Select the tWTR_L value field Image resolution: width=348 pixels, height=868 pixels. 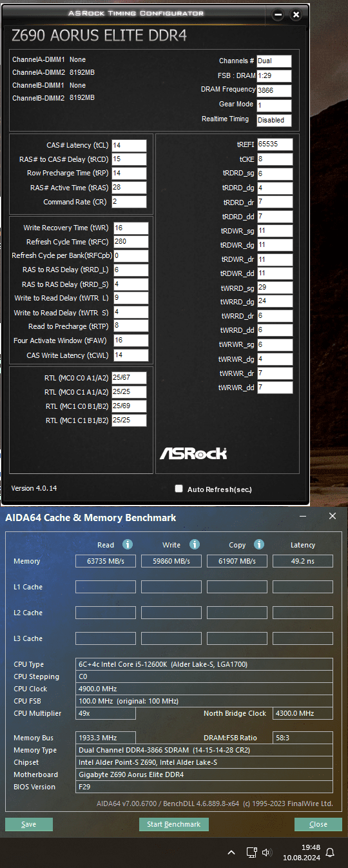coord(131,299)
